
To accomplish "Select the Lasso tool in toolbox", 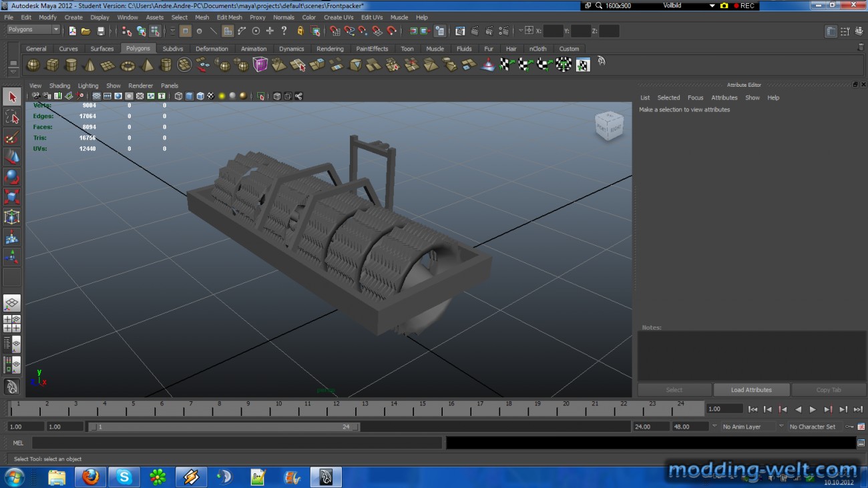I will click(x=12, y=117).
